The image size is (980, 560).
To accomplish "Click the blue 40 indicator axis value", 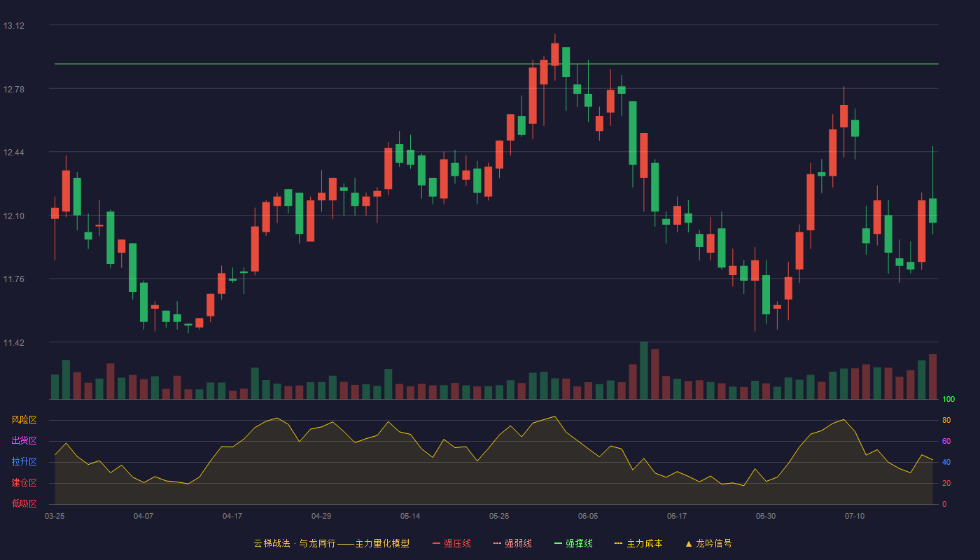I will pyautogui.click(x=946, y=463).
